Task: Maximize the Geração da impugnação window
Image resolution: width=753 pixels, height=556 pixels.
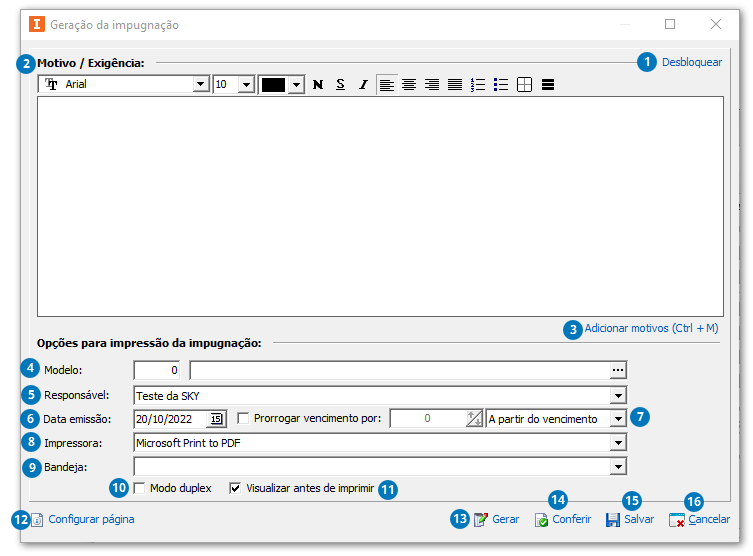Action: (670, 24)
